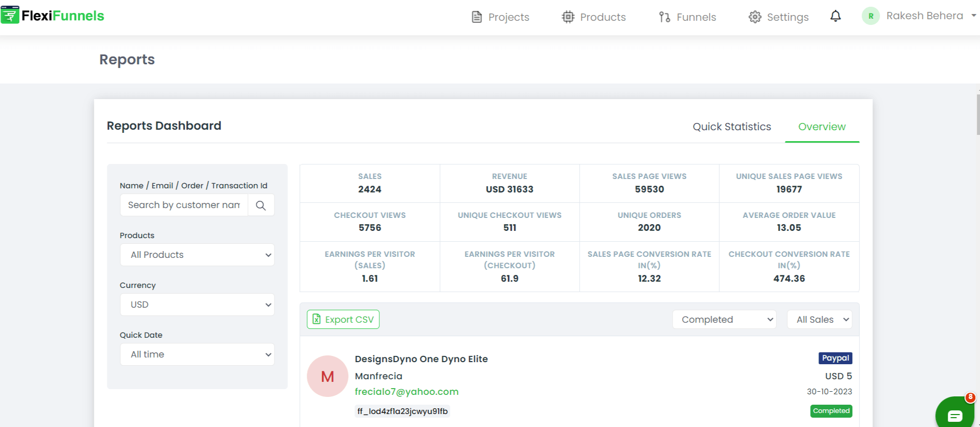
Task: Open the All time quick date dropdown
Action: [197, 354]
